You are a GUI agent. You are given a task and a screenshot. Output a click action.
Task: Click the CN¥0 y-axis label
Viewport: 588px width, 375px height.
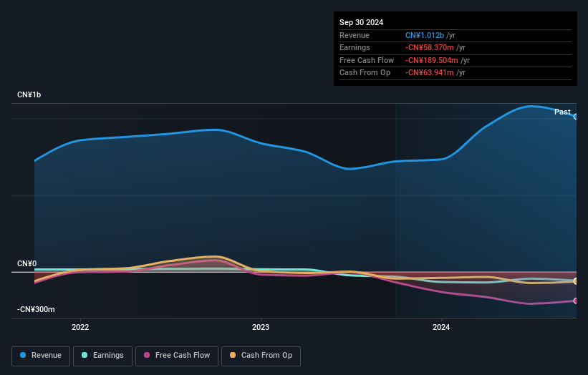pyautogui.click(x=27, y=264)
